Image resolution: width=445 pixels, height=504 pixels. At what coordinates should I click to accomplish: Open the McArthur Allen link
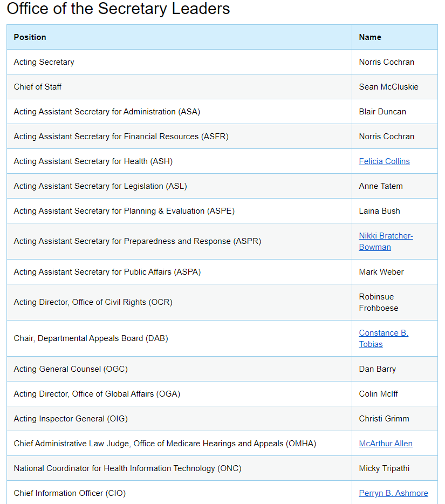[x=386, y=444]
